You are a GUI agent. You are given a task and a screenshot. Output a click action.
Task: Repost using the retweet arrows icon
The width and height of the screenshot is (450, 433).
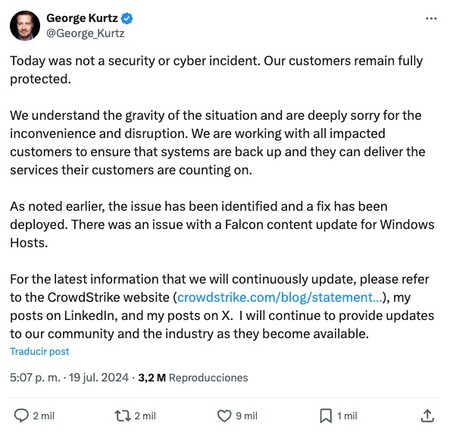[123, 416]
